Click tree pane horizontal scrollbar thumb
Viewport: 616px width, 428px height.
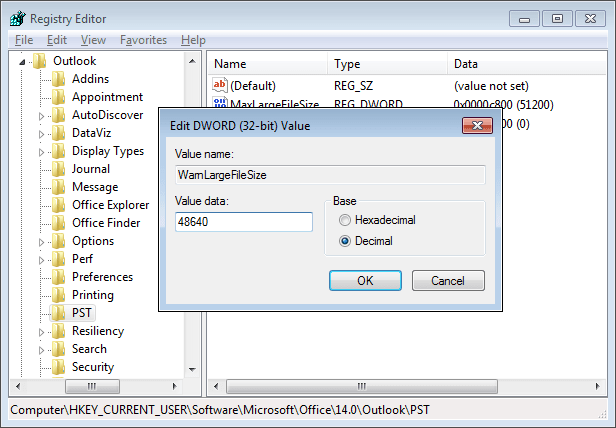(x=92, y=386)
